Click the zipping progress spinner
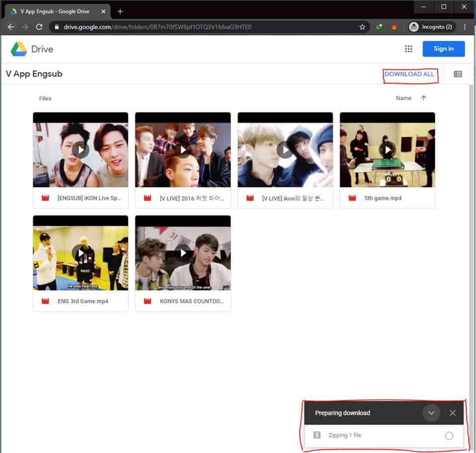The width and height of the screenshot is (476, 453). [x=449, y=436]
